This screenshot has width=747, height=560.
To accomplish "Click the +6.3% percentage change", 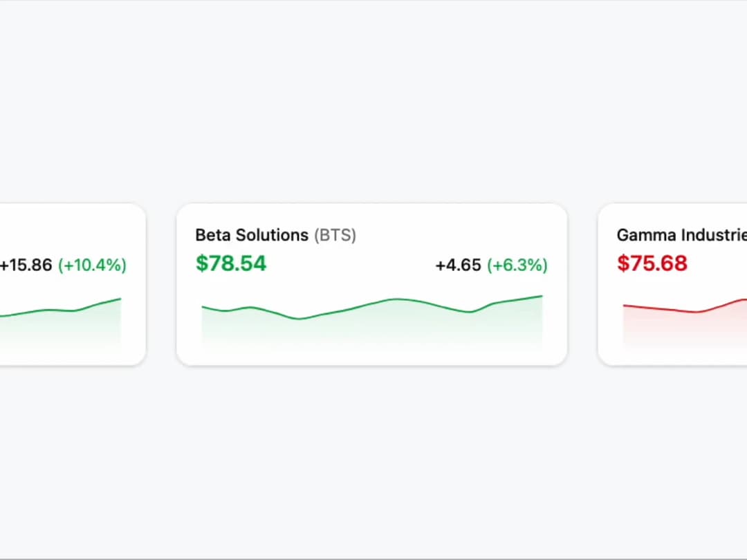I will (517, 265).
